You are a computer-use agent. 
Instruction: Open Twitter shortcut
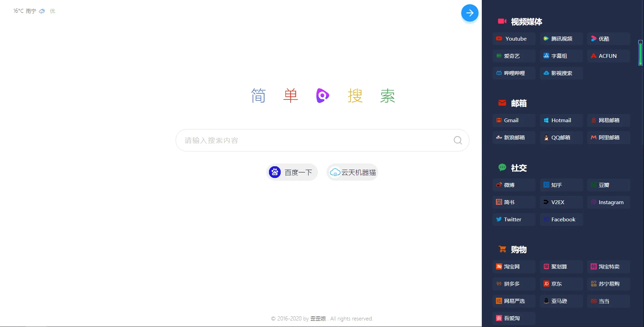(x=514, y=220)
